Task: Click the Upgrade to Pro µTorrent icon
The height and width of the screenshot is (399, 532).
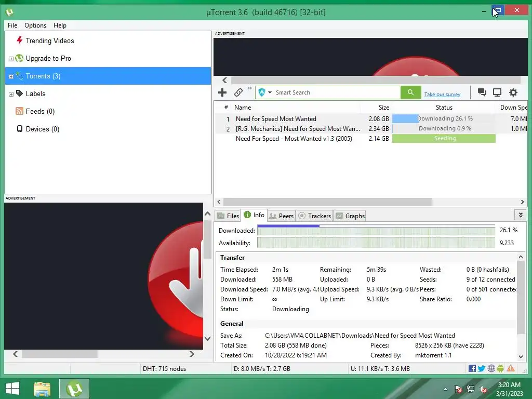Action: click(20, 58)
